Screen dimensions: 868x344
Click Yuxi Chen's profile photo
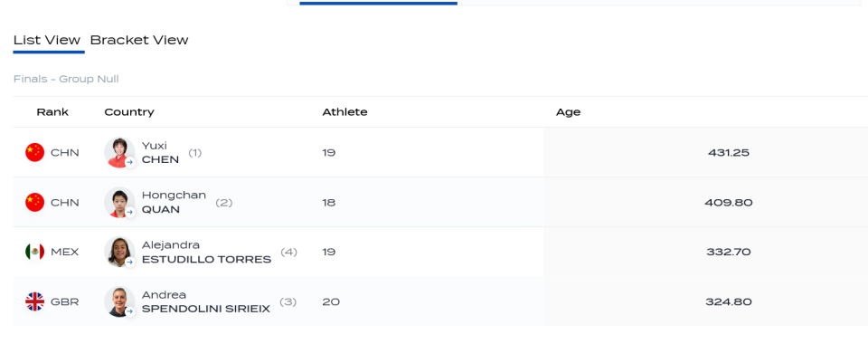click(x=119, y=152)
